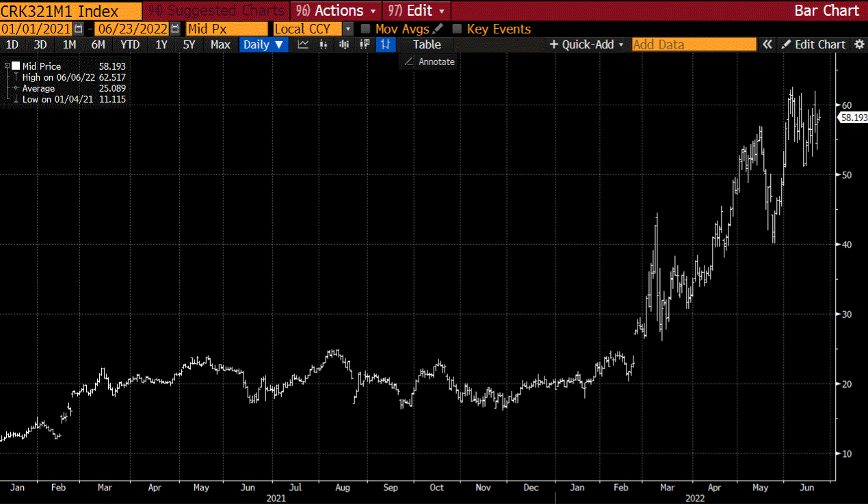Click the Edit Chart button

point(814,44)
